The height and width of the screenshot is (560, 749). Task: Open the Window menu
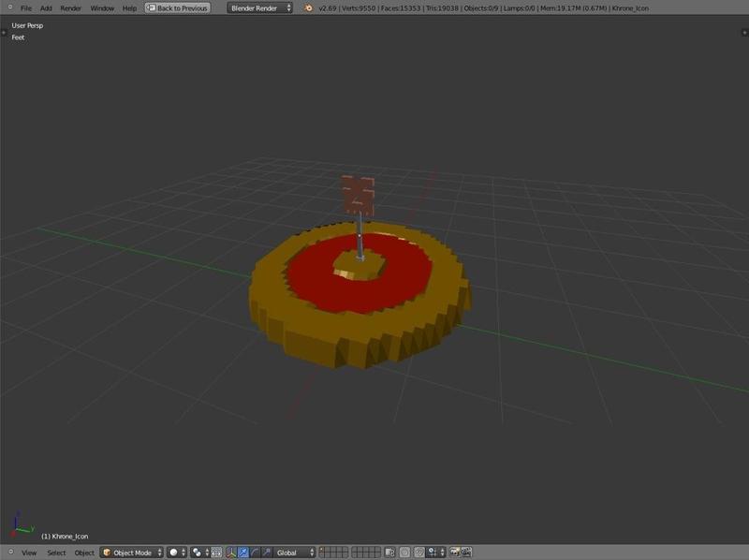point(102,8)
